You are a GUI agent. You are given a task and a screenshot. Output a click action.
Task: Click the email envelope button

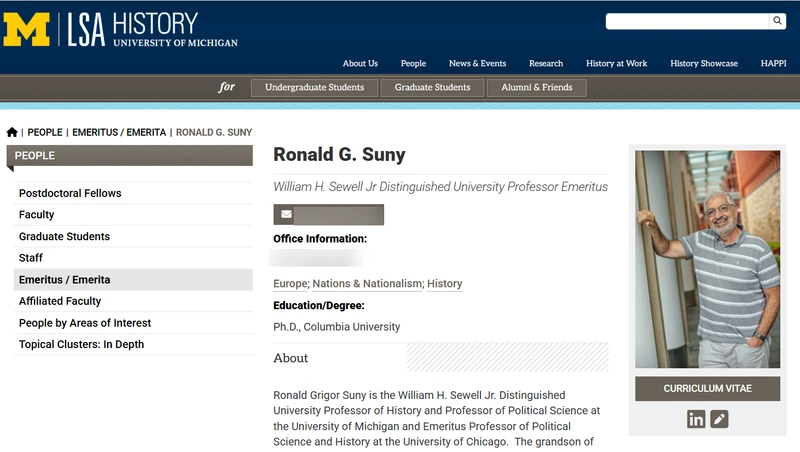click(329, 214)
